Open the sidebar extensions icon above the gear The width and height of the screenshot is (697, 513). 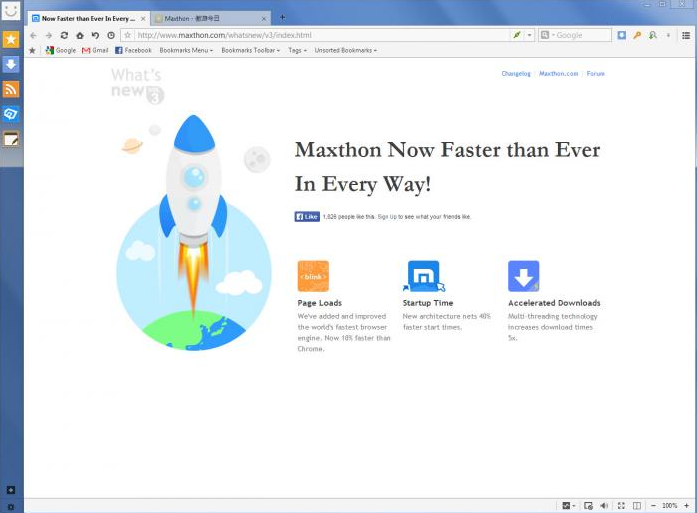[x=11, y=490]
